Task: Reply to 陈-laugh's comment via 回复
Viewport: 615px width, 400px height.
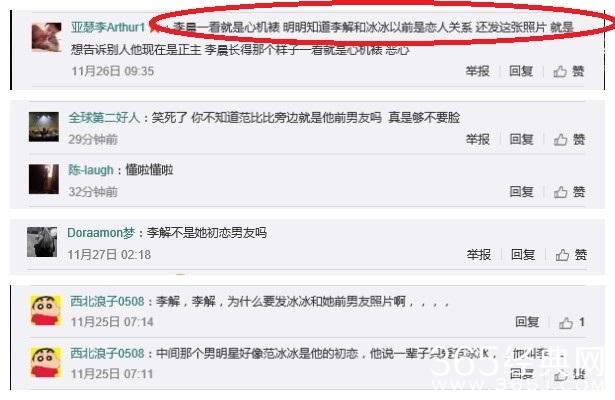Action: pyautogui.click(x=521, y=192)
